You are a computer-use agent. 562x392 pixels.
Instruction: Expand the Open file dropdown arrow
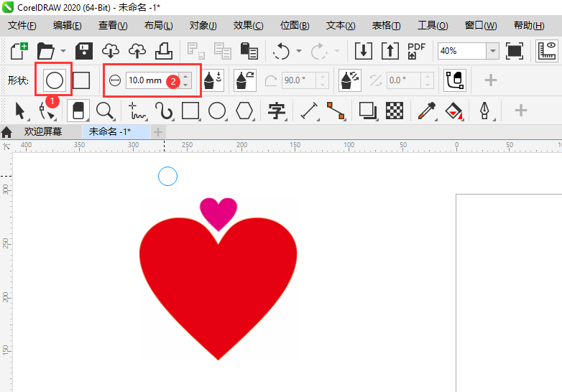[63, 51]
